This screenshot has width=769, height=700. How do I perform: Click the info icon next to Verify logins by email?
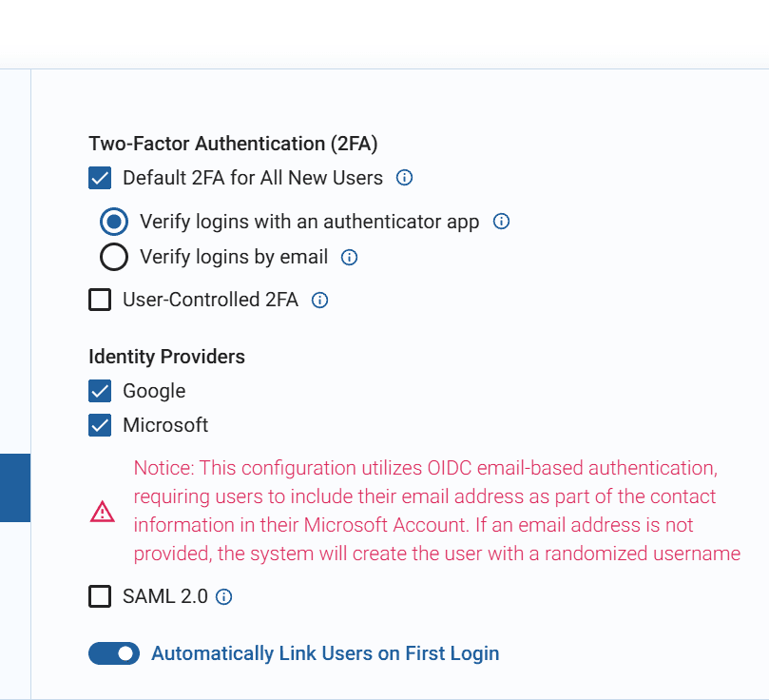click(x=349, y=257)
